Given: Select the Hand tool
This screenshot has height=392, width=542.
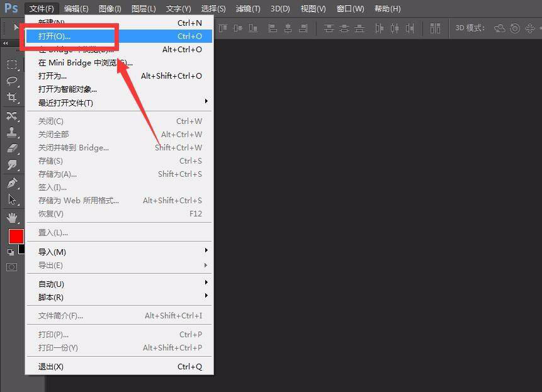Looking at the screenshot, I should [11, 218].
